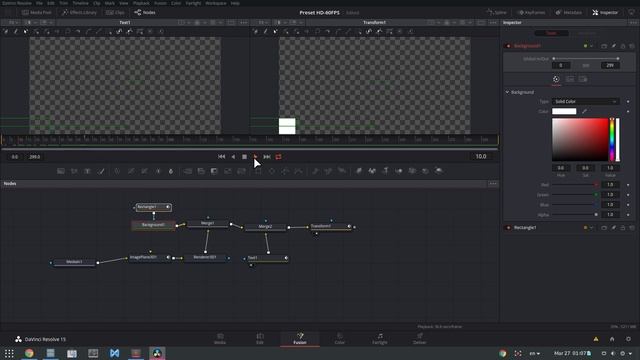Add a Text+ node from the toolbar
Image resolution: width=640 pixels, height=360 pixels.
point(87,171)
